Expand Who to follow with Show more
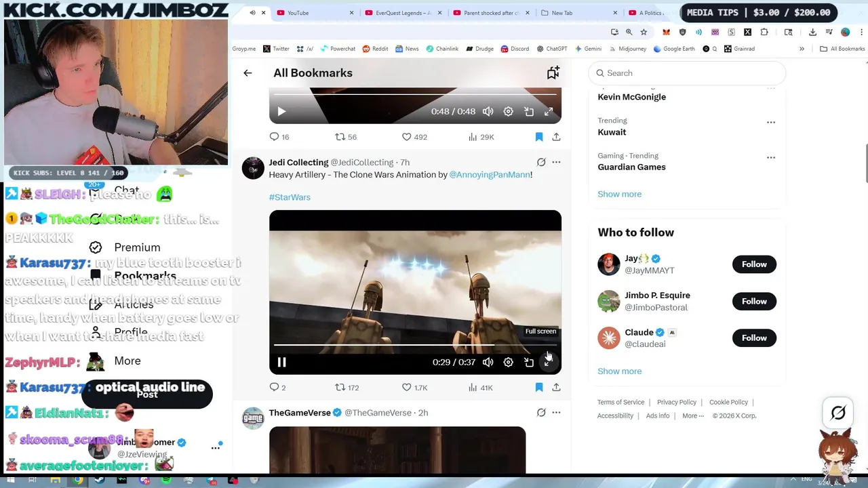The height and width of the screenshot is (488, 868). 619,371
